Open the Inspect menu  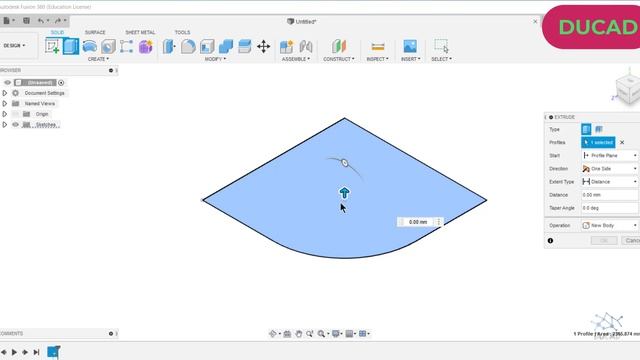pyautogui.click(x=378, y=59)
